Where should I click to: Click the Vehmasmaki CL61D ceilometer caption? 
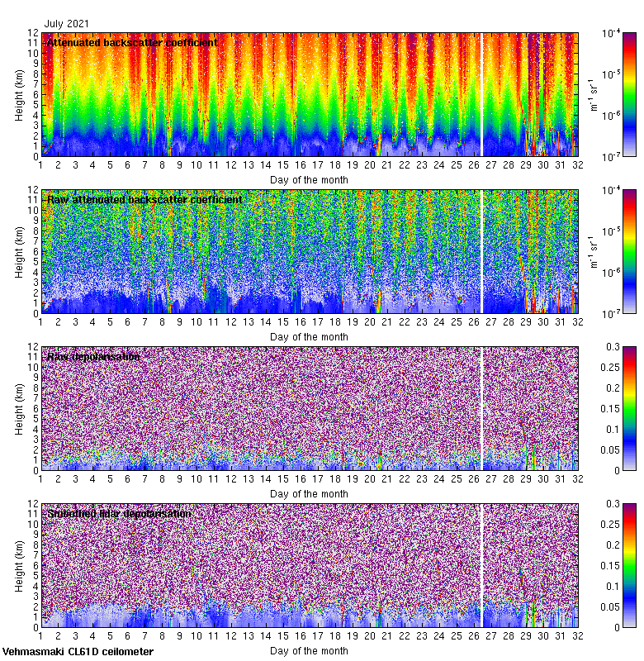pyautogui.click(x=78, y=652)
